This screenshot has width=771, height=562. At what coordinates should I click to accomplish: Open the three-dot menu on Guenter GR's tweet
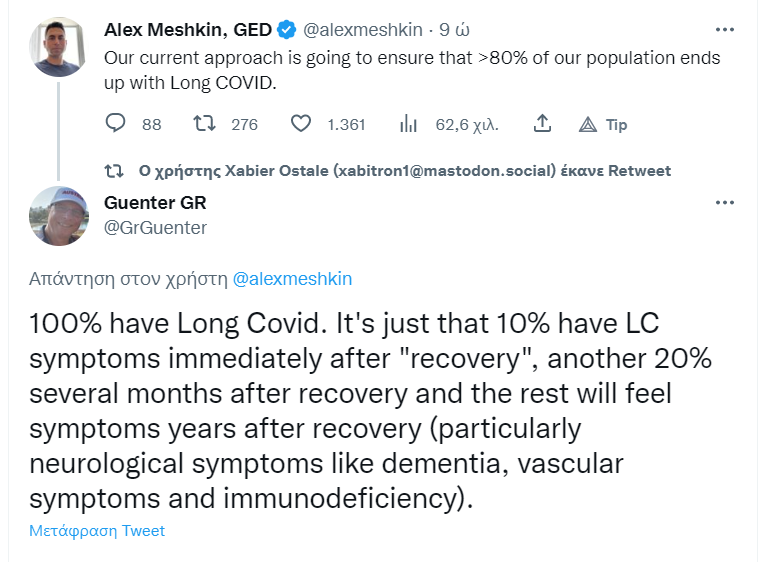pos(725,203)
